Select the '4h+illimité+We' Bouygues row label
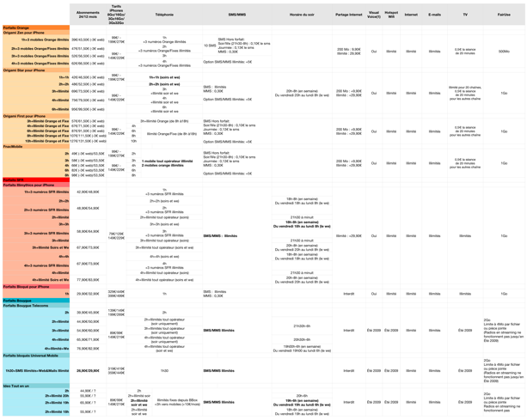The height and width of the screenshot is (420, 527). click(57, 349)
